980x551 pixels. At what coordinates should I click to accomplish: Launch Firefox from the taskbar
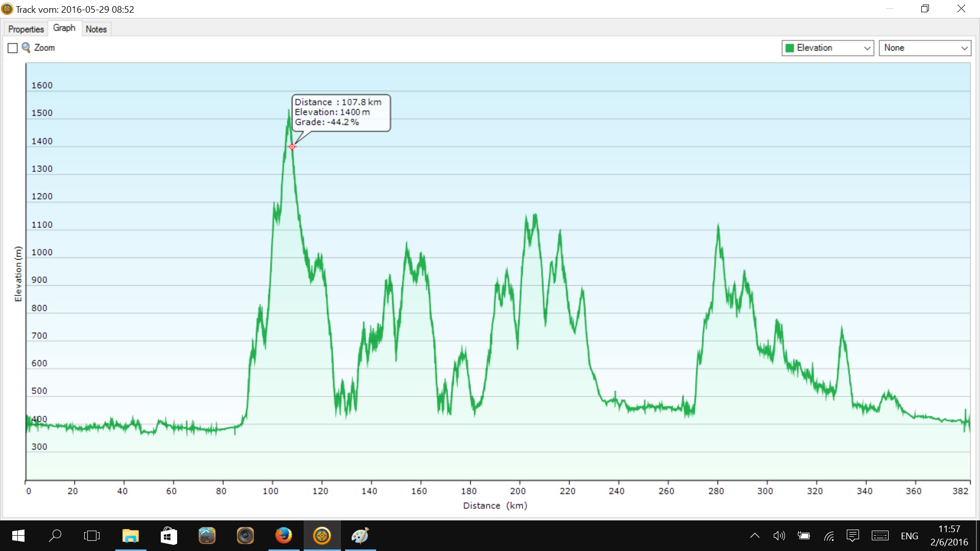click(284, 536)
